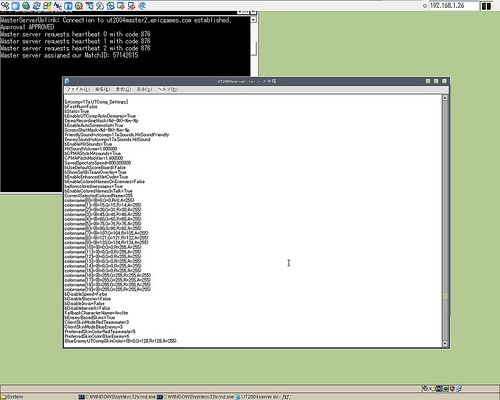The width and height of the screenshot is (500, 400).
Task: Click the ClientSkinModeRedTeammate=3 line
Action: pyautogui.click(x=97, y=322)
